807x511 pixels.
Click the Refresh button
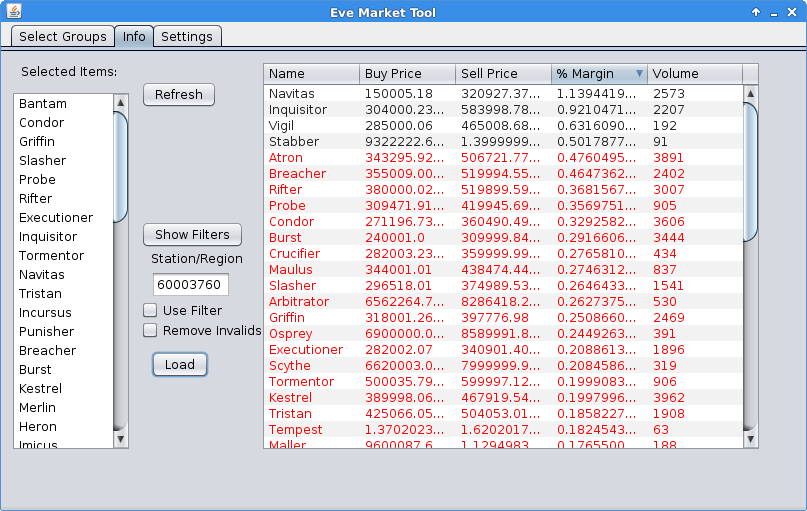179,95
